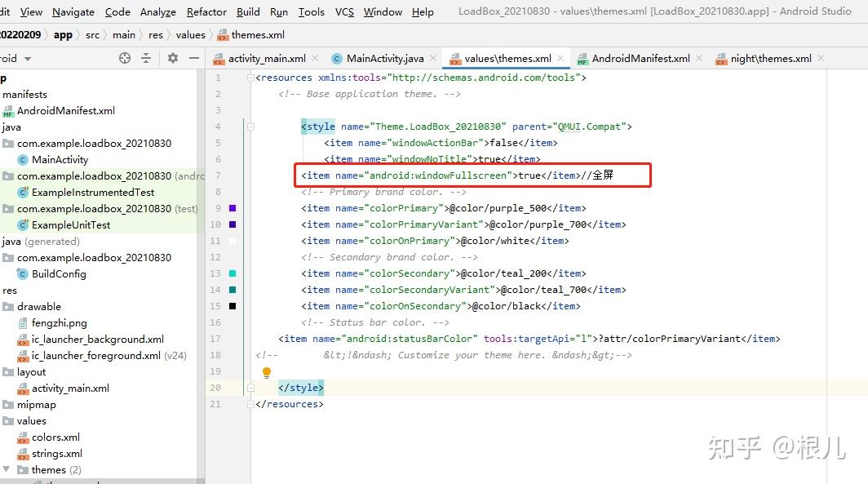Fold closing resources tag at line 21
Image resolution: width=868 pixels, height=484 pixels.
tap(250, 404)
